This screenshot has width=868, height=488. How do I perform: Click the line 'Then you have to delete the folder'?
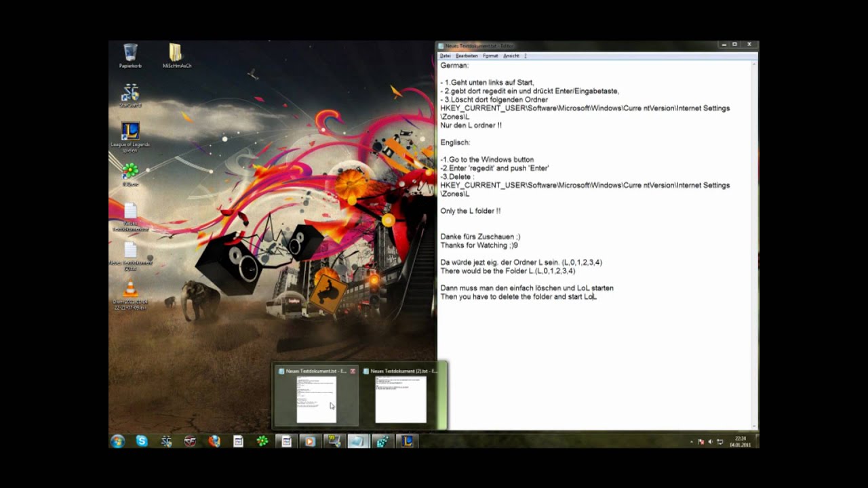point(518,297)
